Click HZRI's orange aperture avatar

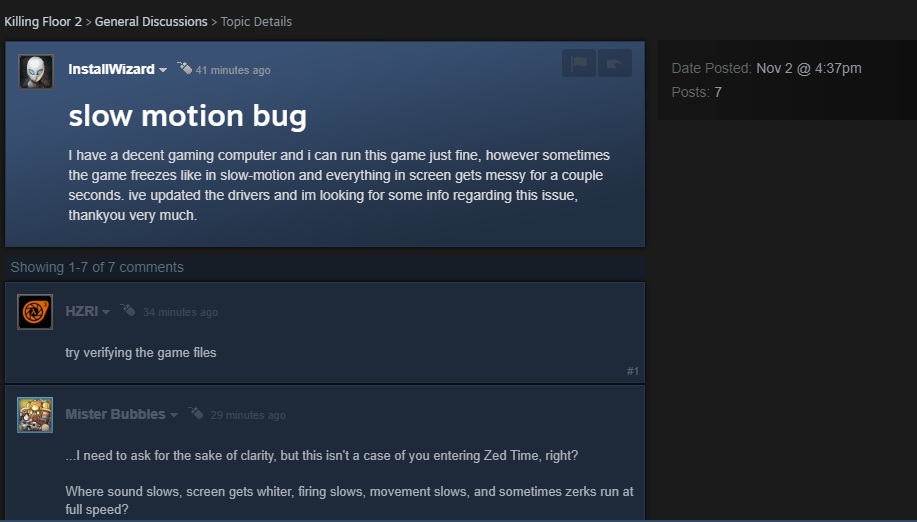(x=35, y=312)
